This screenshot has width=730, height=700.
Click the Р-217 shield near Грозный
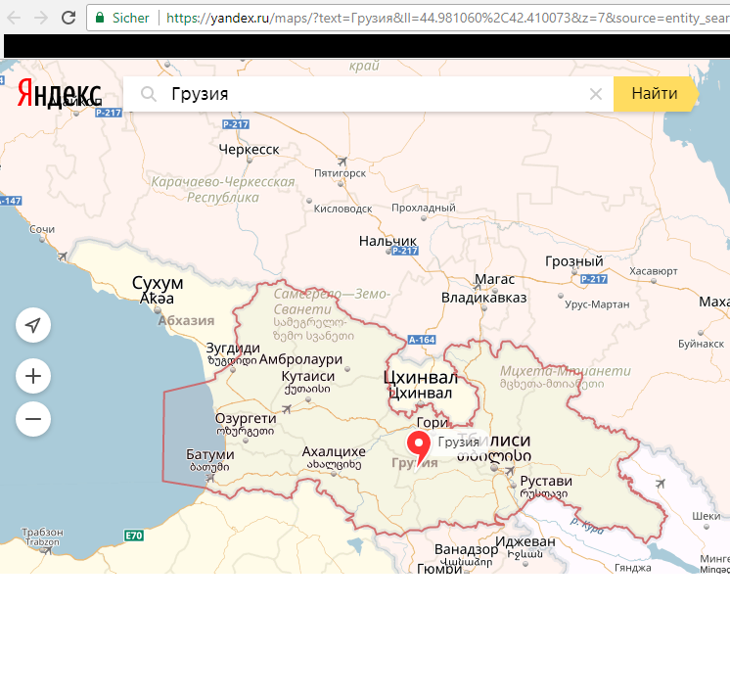coord(594,279)
